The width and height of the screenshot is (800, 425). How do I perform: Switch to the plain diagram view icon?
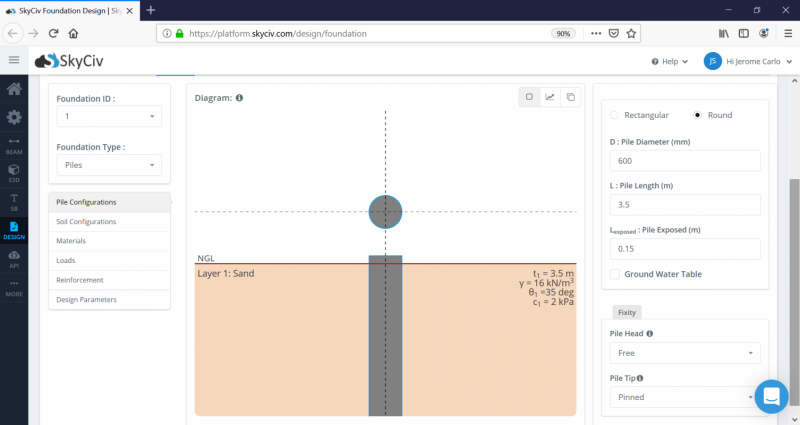click(529, 97)
